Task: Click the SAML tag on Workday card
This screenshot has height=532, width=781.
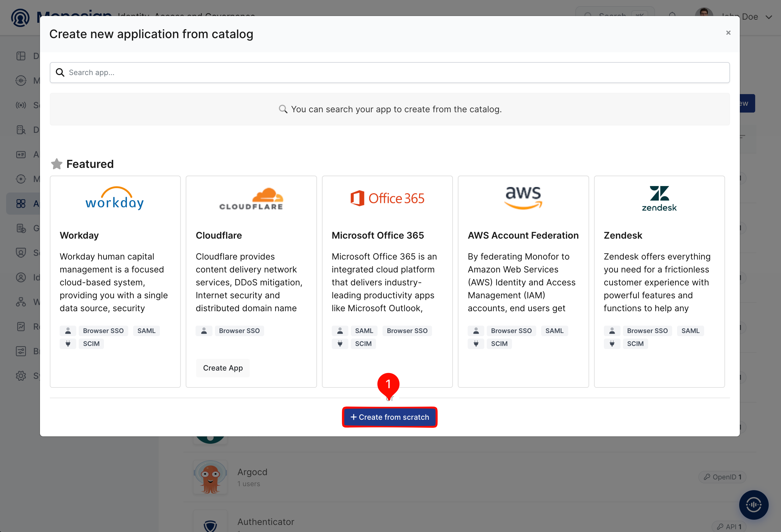Action: tap(147, 331)
